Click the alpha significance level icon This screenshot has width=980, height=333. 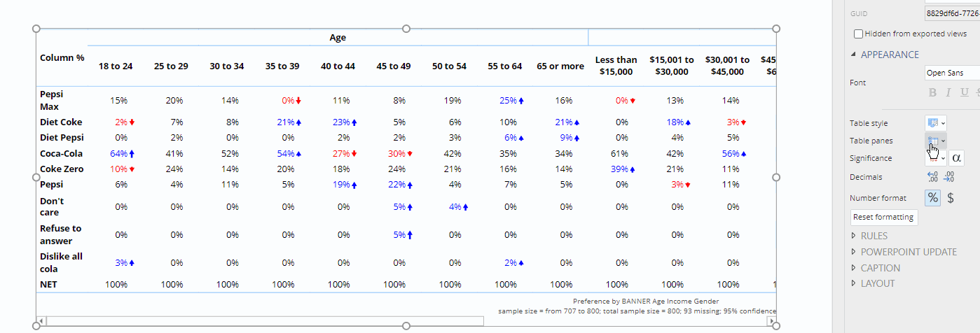956,158
